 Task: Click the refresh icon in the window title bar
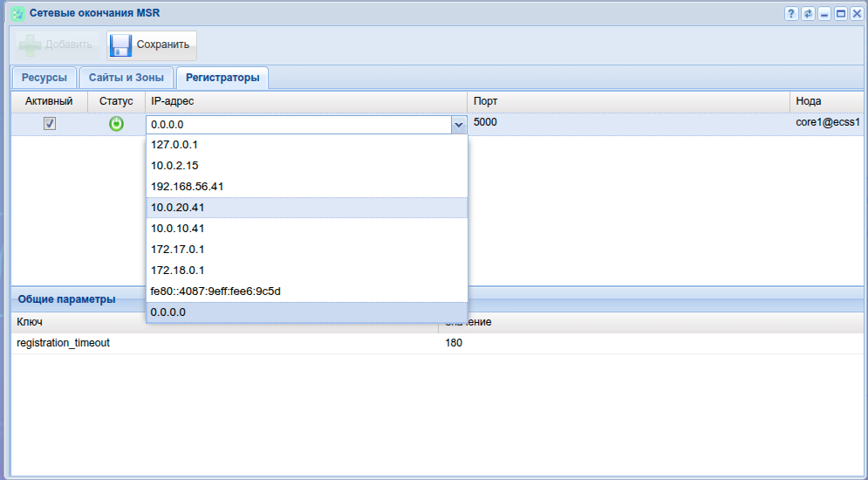(808, 14)
